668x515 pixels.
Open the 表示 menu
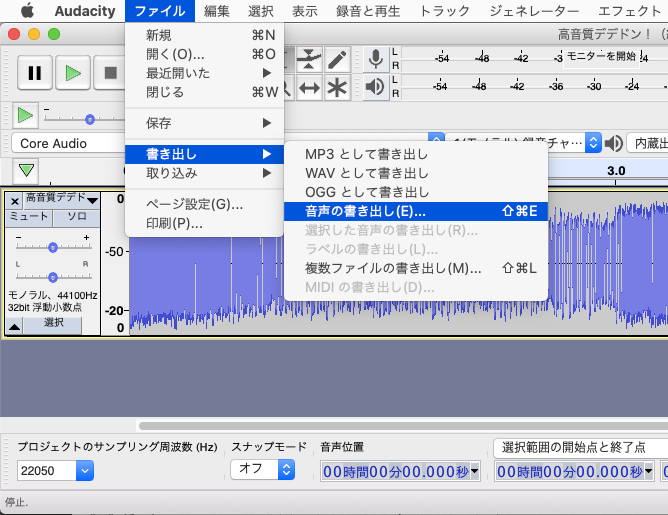pyautogui.click(x=305, y=11)
